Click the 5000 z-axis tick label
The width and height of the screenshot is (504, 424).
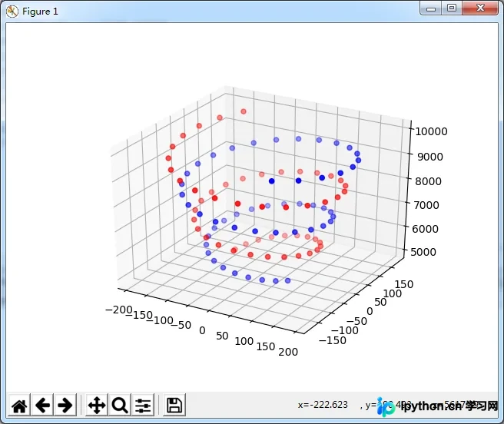coord(423,252)
